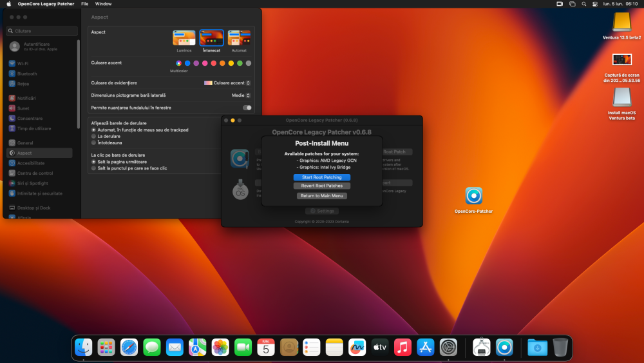Select 'Salt la punctul pe care se face clic'
The image size is (644, 363).
[x=93, y=168]
